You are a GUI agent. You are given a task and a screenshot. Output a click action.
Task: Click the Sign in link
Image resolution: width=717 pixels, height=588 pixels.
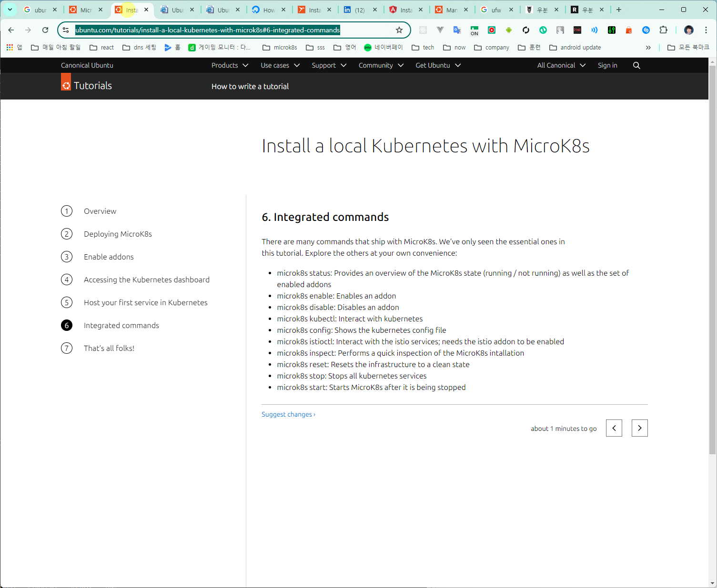pyautogui.click(x=607, y=65)
